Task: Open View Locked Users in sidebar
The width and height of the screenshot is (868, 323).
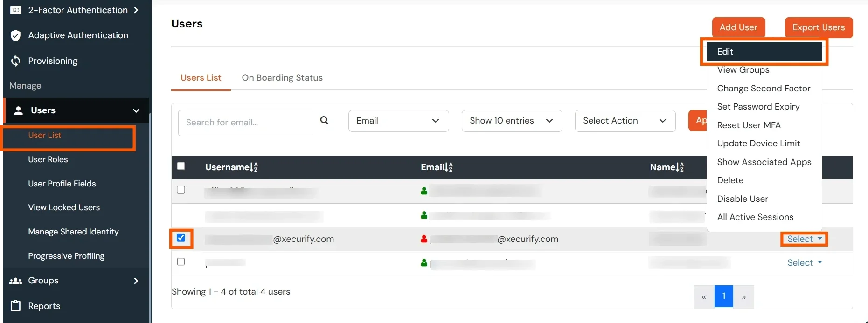Action: 64,207
